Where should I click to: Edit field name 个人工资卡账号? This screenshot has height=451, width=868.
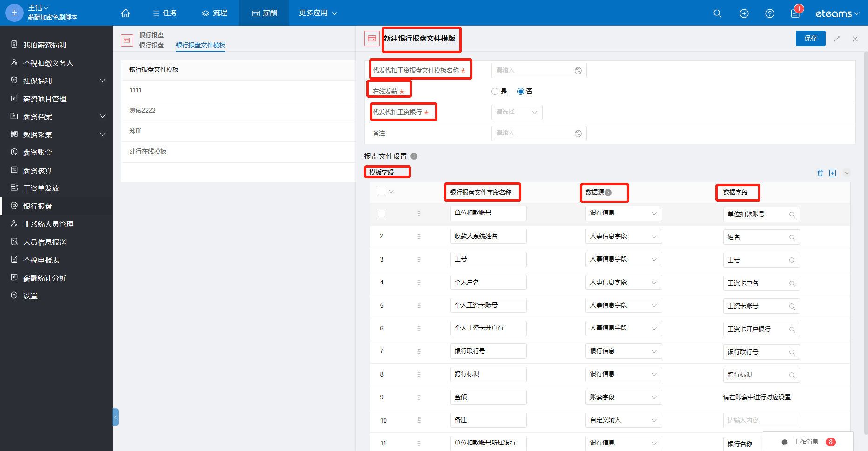click(488, 305)
